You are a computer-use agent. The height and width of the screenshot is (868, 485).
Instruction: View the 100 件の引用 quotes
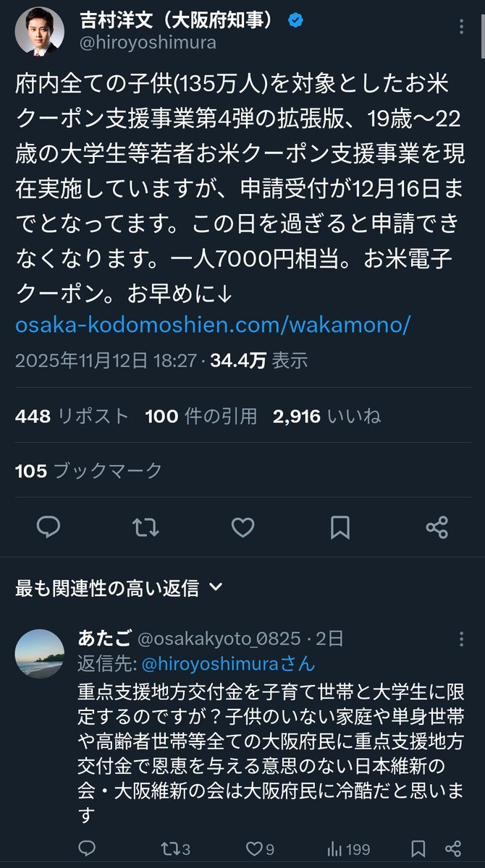pos(201,416)
